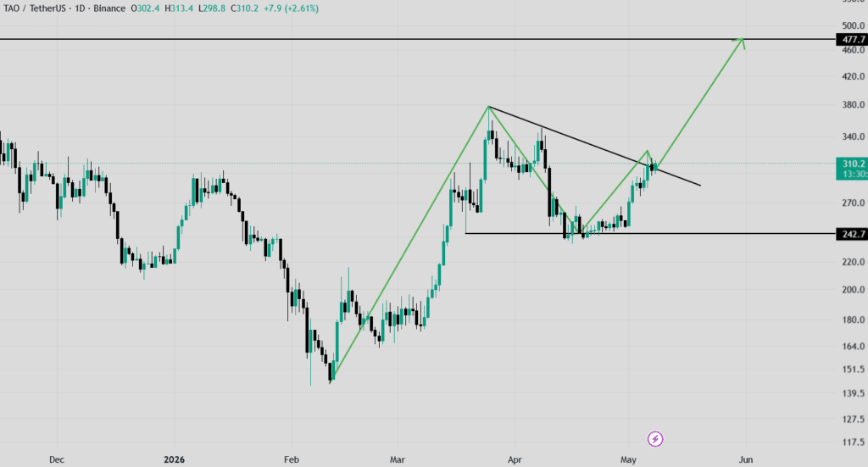The width and height of the screenshot is (868, 467).
Task: Click the 340.0 price axis label
Action: click(853, 136)
